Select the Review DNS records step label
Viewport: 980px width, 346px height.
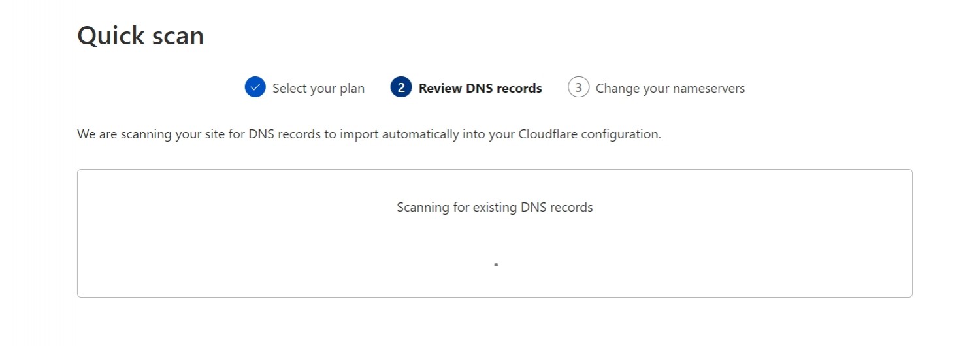(x=480, y=88)
